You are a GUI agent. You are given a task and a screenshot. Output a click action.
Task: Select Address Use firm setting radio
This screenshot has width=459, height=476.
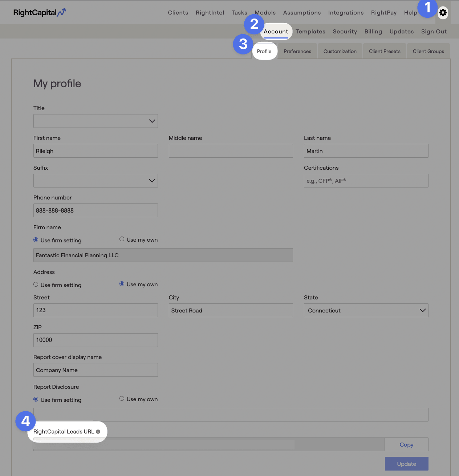(36, 285)
